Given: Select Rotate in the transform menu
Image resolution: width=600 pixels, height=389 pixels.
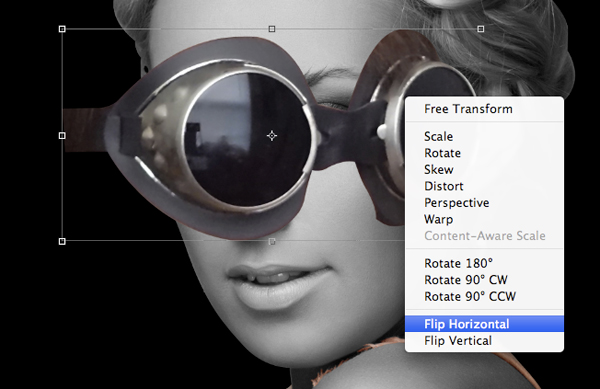Looking at the screenshot, I should point(484,153).
